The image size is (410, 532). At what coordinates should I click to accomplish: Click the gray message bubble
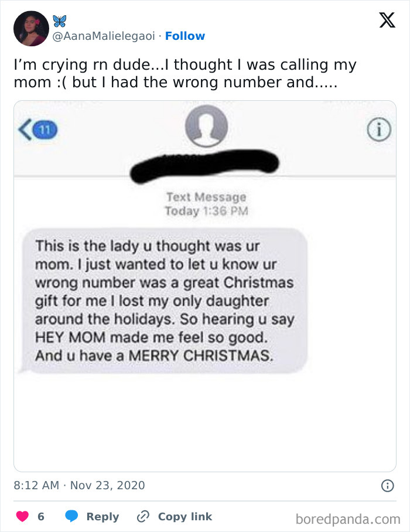click(x=164, y=301)
